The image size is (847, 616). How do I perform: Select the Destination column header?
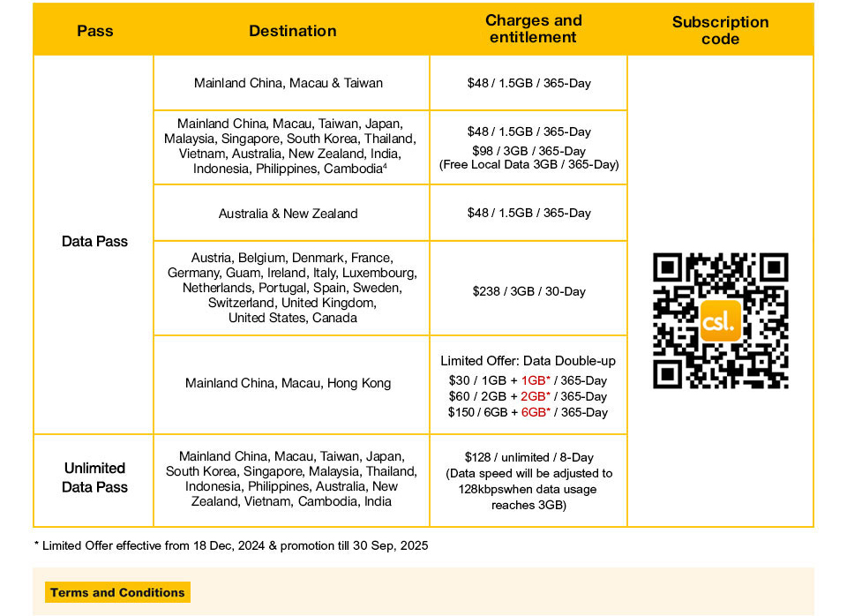[x=292, y=31]
